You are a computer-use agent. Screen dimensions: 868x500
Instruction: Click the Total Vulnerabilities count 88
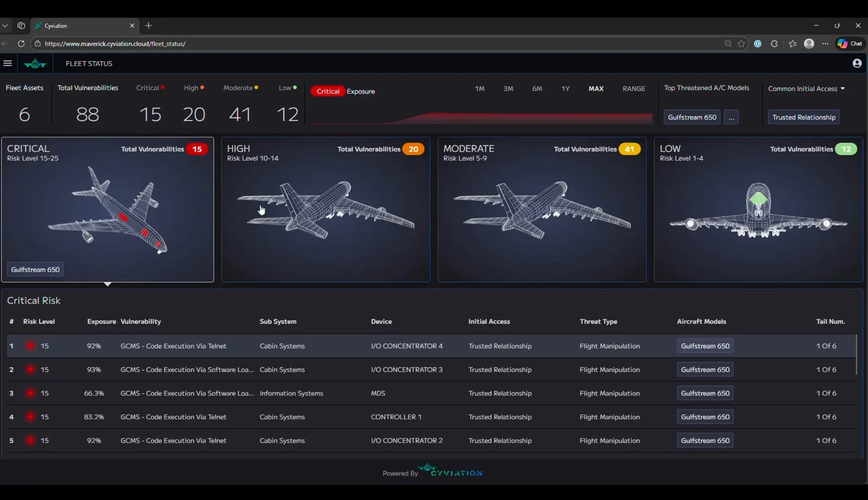click(x=87, y=114)
